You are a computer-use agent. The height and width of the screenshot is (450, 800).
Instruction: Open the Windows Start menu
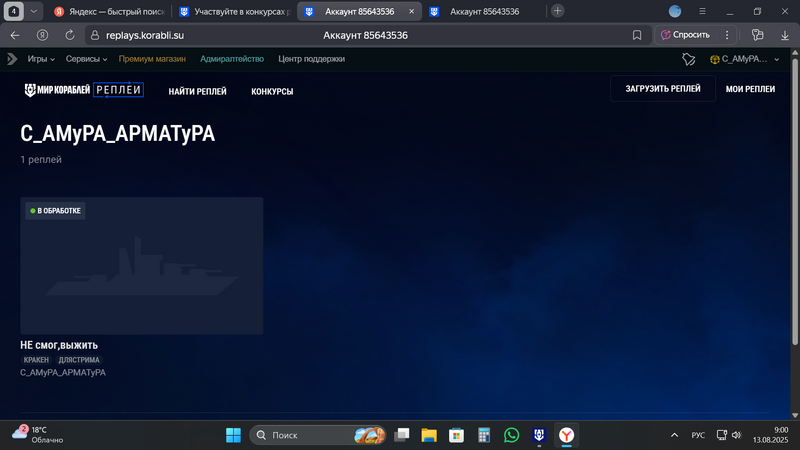click(233, 435)
